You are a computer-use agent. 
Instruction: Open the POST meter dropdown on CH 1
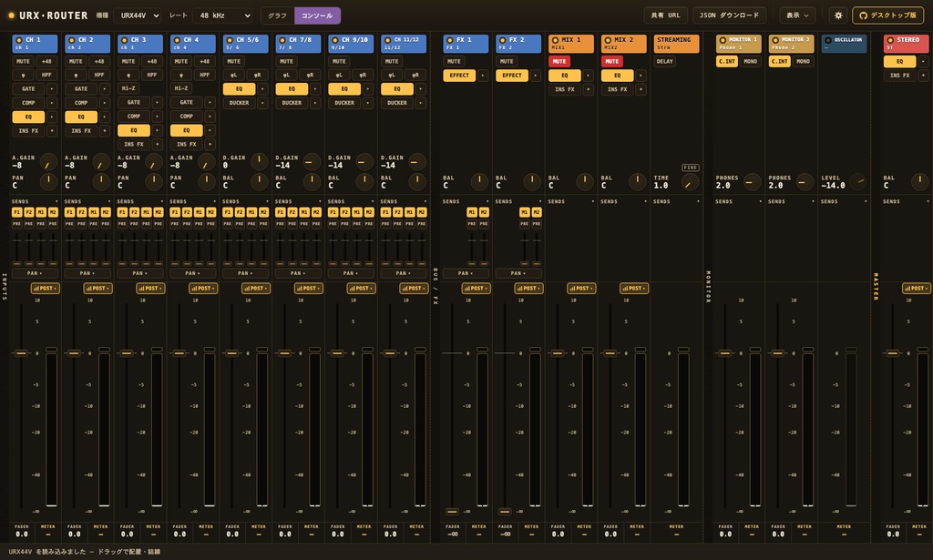pyautogui.click(x=46, y=289)
